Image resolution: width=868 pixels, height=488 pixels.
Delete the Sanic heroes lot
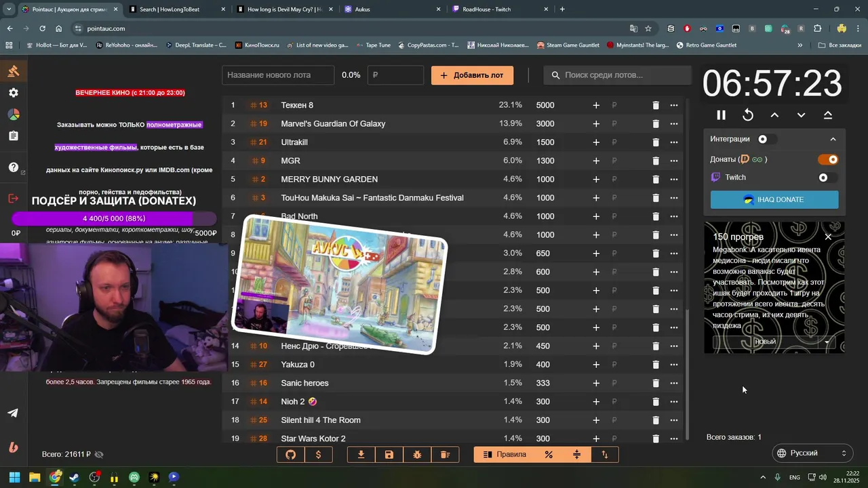tap(656, 383)
